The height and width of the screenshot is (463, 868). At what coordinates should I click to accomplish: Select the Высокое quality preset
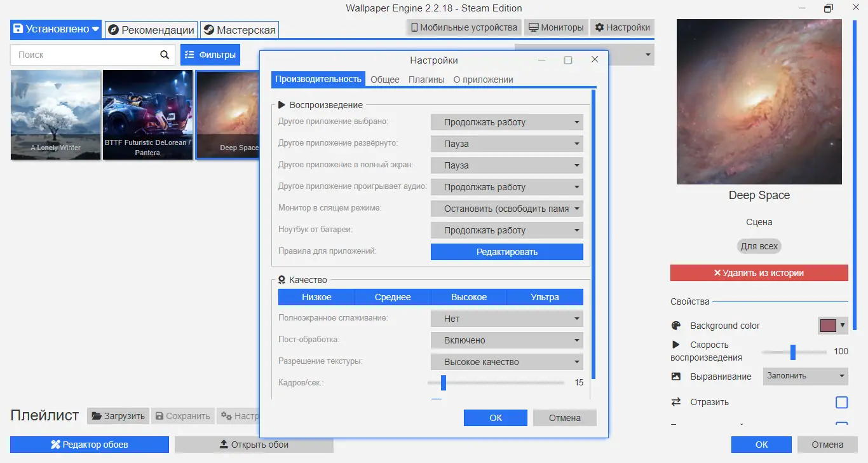click(469, 297)
